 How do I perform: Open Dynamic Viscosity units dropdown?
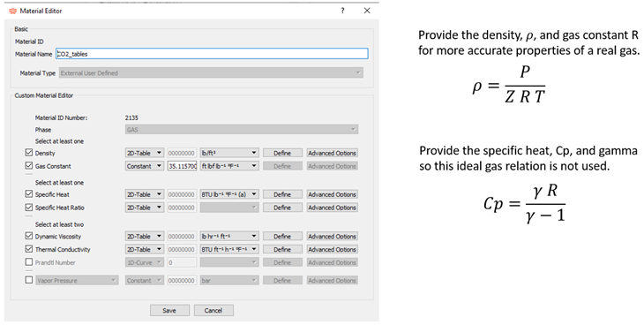(229, 237)
